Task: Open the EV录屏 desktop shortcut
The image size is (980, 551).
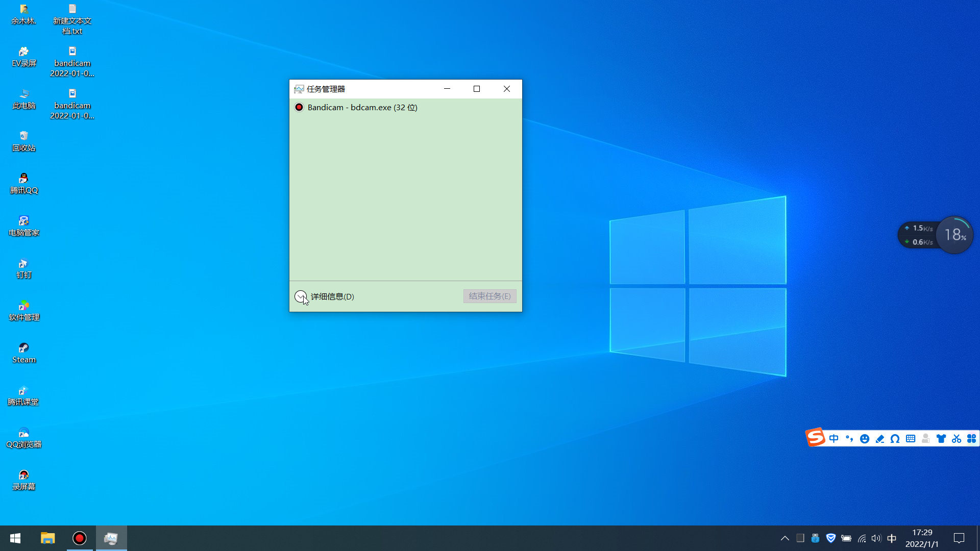Action: click(x=24, y=56)
